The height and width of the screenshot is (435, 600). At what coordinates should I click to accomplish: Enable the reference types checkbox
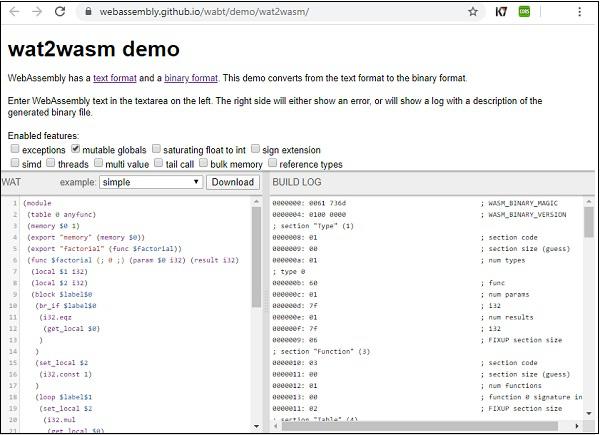(x=272, y=163)
